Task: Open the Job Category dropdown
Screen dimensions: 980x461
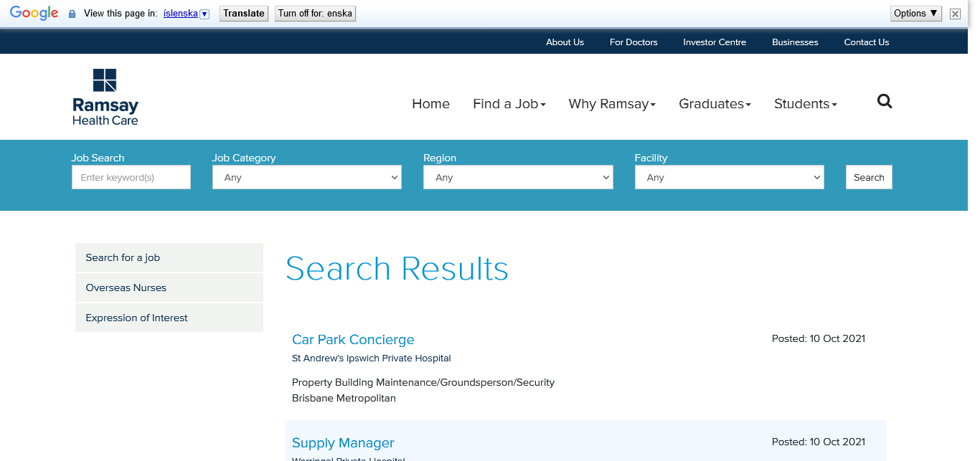Action: (x=306, y=177)
